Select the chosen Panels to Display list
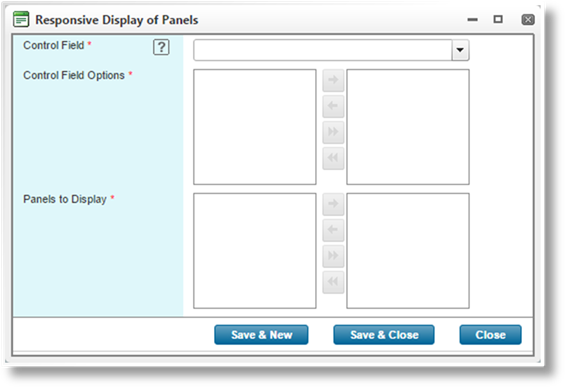This screenshot has height=387, width=565. 408,251
